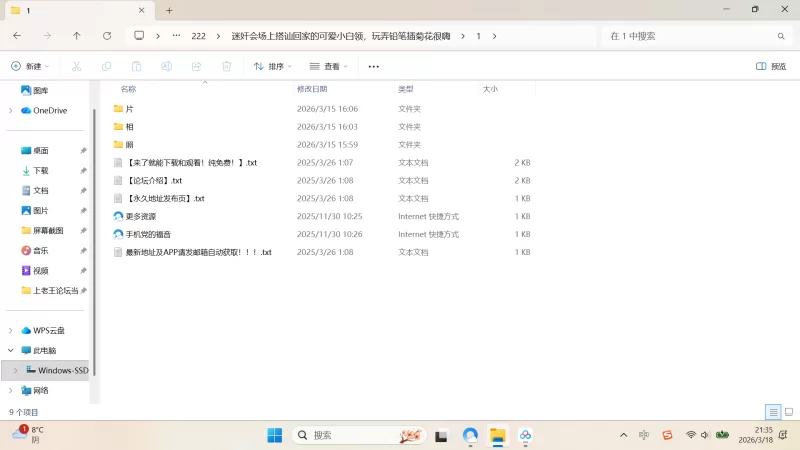Switch to large icons view in the status bar

point(788,411)
